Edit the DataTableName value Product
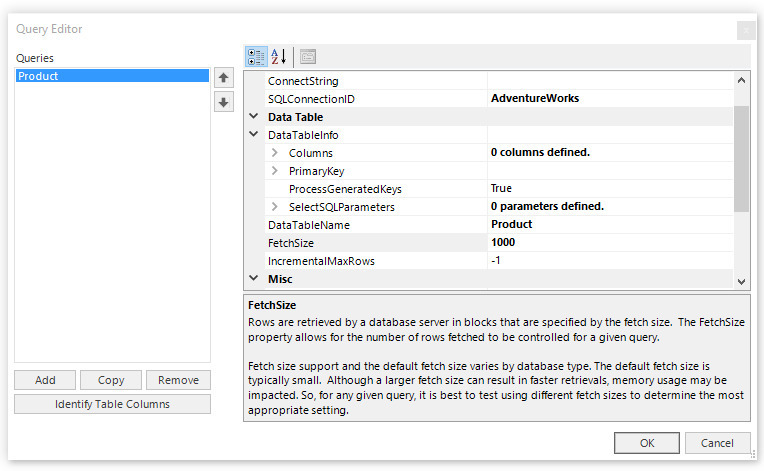 tap(611, 224)
